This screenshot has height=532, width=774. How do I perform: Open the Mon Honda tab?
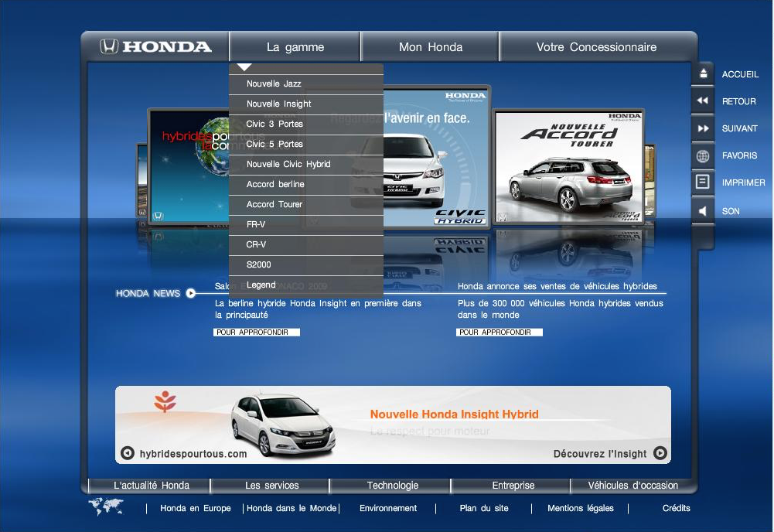coord(431,47)
